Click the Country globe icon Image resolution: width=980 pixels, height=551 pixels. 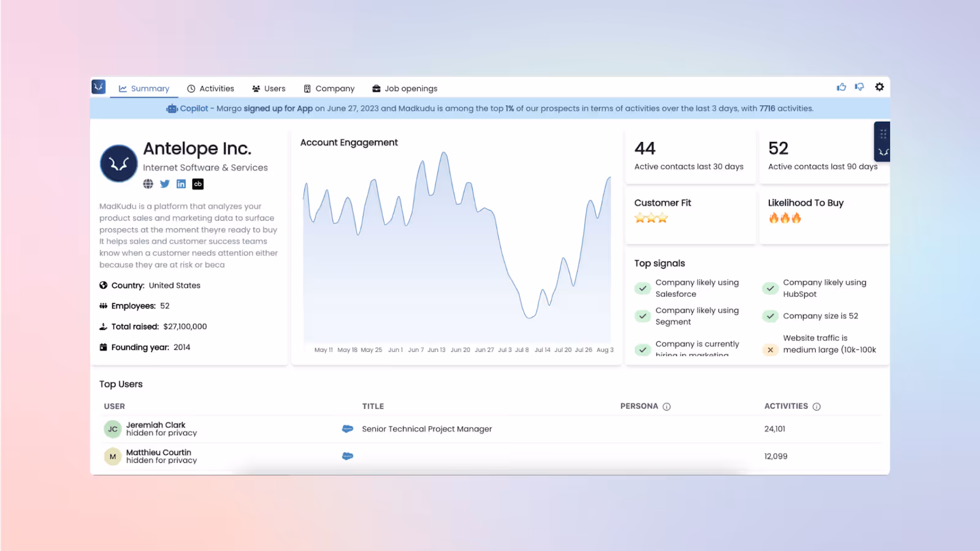(x=104, y=285)
